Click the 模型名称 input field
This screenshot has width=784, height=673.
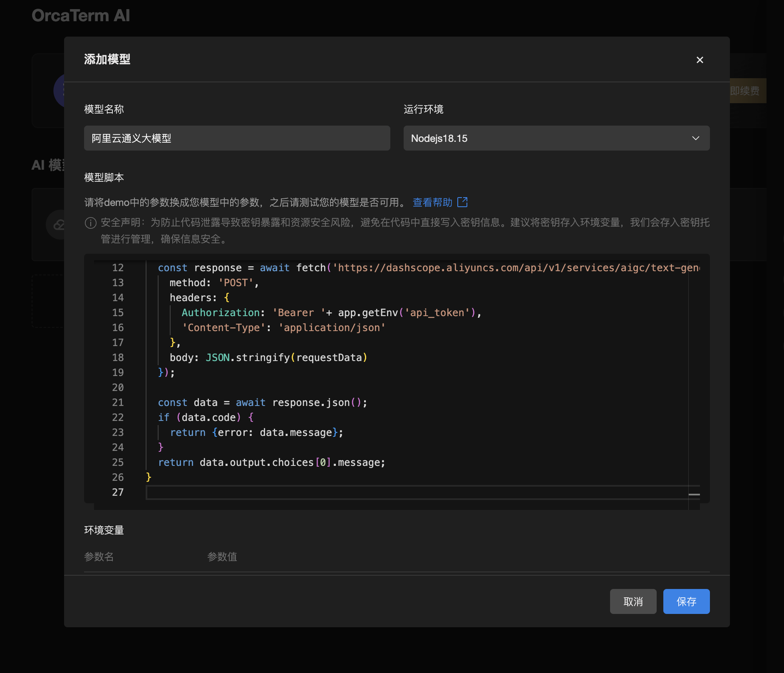(237, 138)
